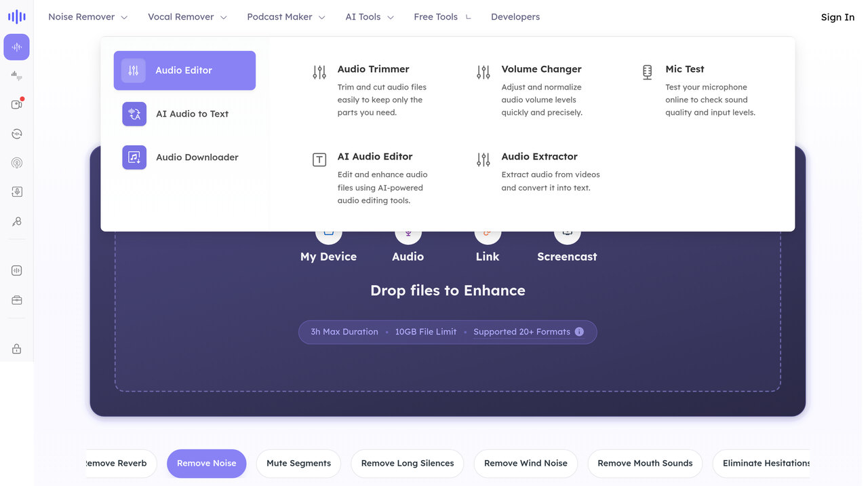Select the Audio Downloader category
Image resolution: width=868 pixels, height=486 pixels.
click(184, 157)
